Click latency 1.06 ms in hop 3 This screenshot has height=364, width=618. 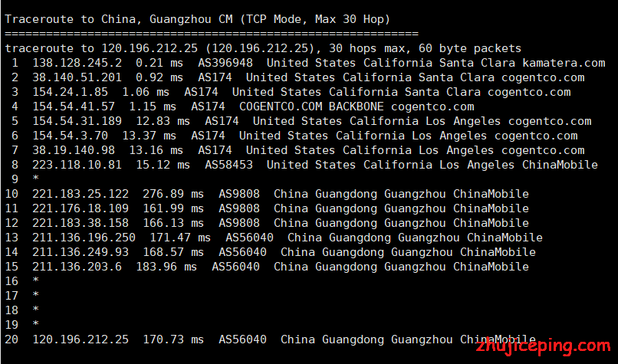pyautogui.click(x=146, y=92)
